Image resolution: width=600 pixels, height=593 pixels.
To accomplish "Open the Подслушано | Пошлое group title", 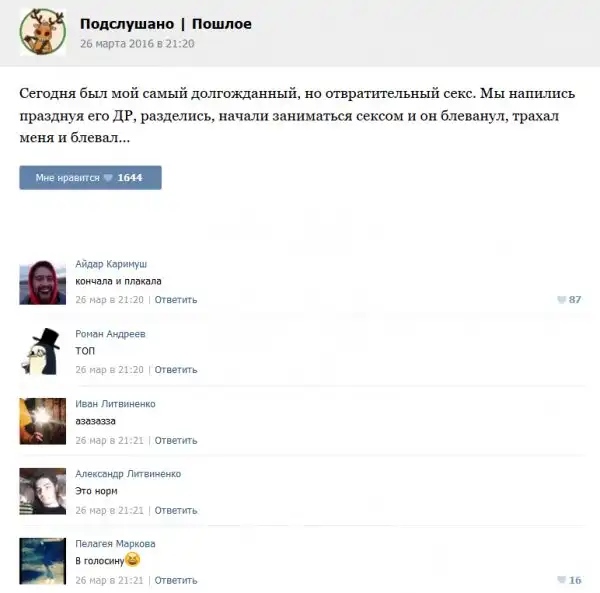I will 166,24.
